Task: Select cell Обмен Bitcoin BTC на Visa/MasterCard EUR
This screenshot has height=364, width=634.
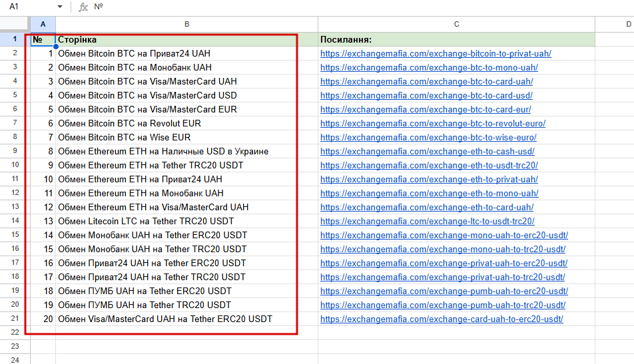Action: click(x=186, y=110)
